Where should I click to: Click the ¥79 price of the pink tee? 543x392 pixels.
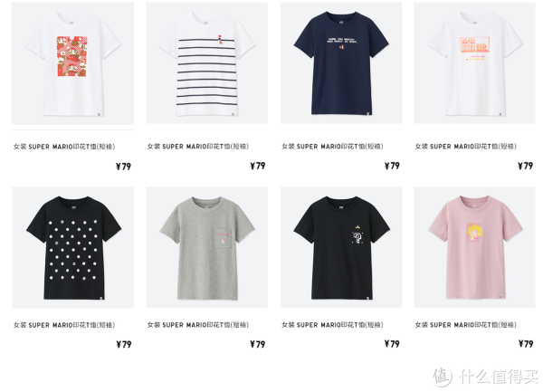pyautogui.click(x=526, y=344)
